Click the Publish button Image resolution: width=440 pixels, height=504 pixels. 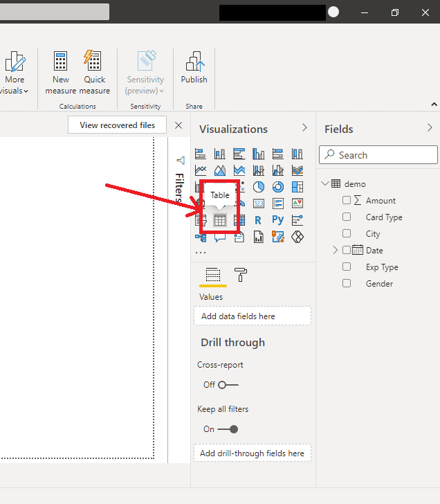(194, 68)
